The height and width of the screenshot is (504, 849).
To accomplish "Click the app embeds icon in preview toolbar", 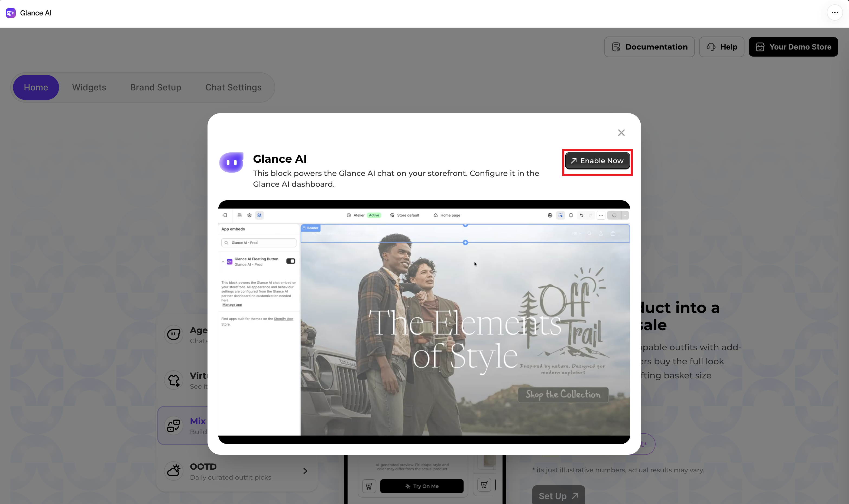I will [259, 215].
